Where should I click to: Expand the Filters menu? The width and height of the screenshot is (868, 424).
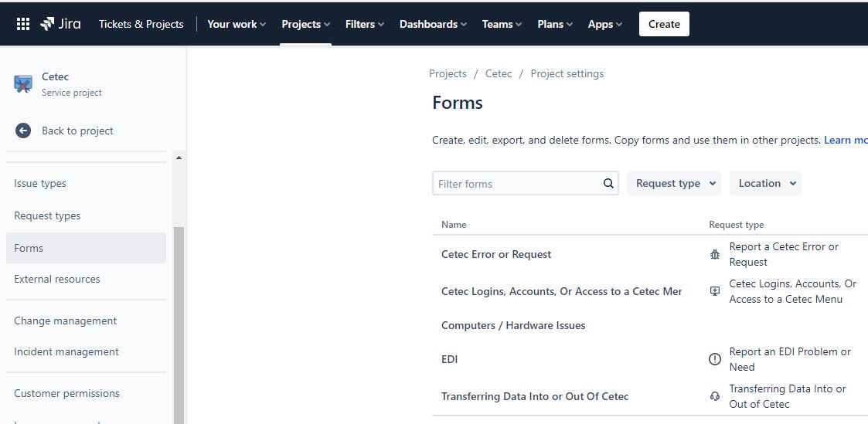pos(364,24)
